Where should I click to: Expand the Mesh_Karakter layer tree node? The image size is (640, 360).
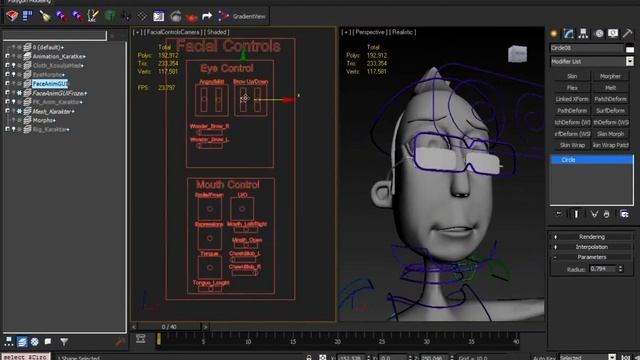pyautogui.click(x=7, y=111)
